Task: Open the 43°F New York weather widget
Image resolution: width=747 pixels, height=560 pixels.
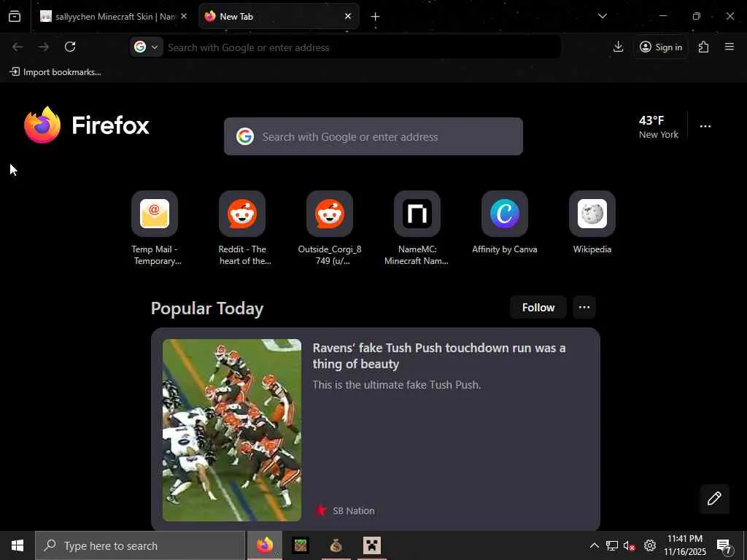Action: [659, 127]
